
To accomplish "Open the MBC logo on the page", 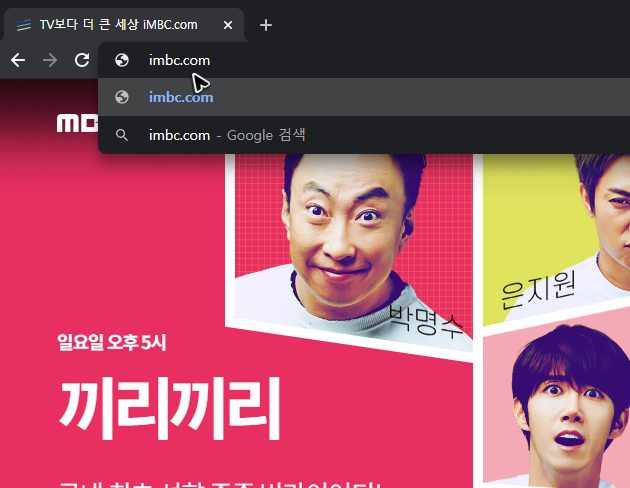I will (77, 123).
